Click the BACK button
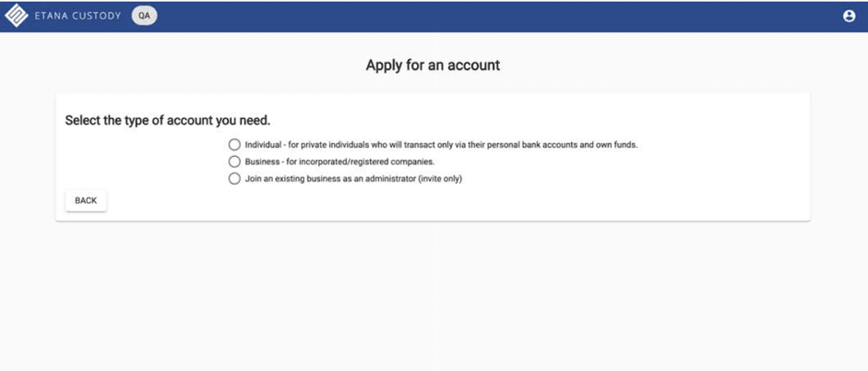 pyautogui.click(x=86, y=200)
